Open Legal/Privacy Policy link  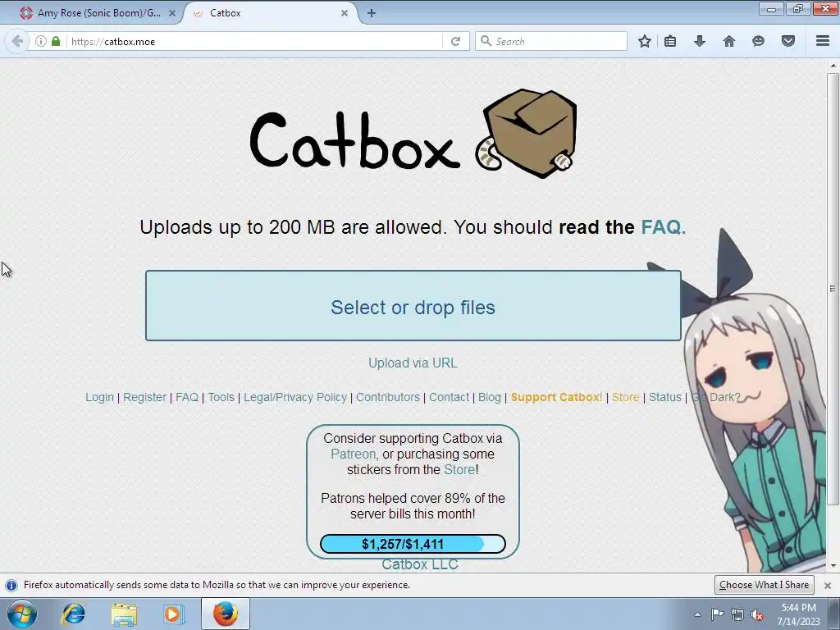coord(295,397)
